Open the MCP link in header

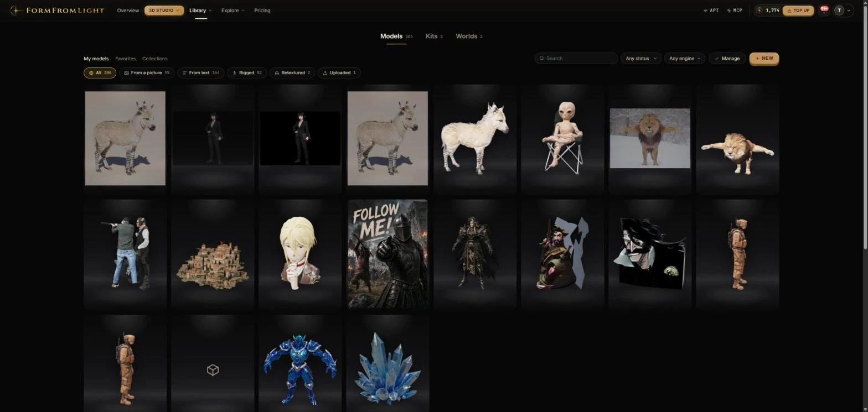pyautogui.click(x=735, y=11)
